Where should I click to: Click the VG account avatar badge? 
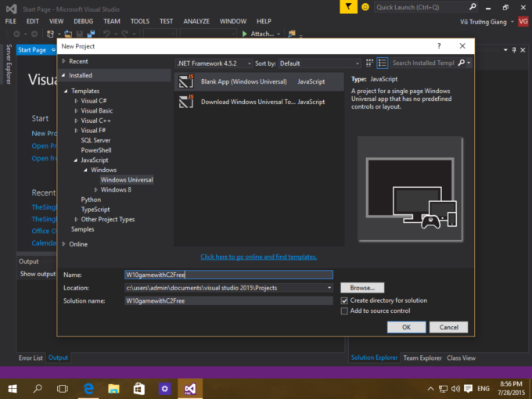click(x=523, y=22)
